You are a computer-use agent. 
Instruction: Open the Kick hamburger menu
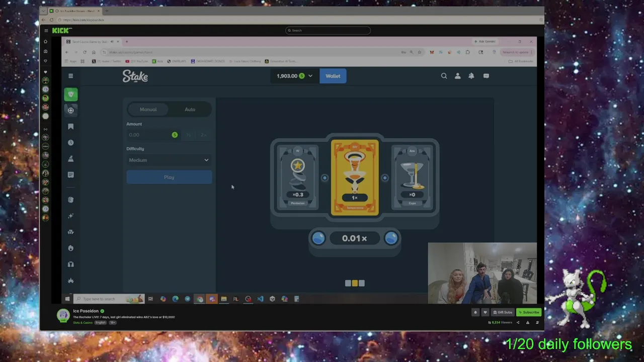click(x=46, y=31)
